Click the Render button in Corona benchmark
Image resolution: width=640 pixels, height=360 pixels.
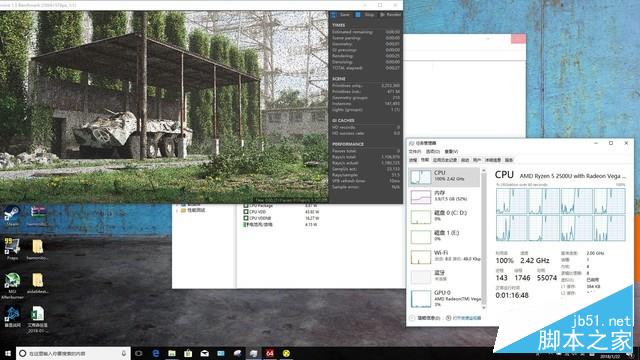pyautogui.click(x=390, y=15)
